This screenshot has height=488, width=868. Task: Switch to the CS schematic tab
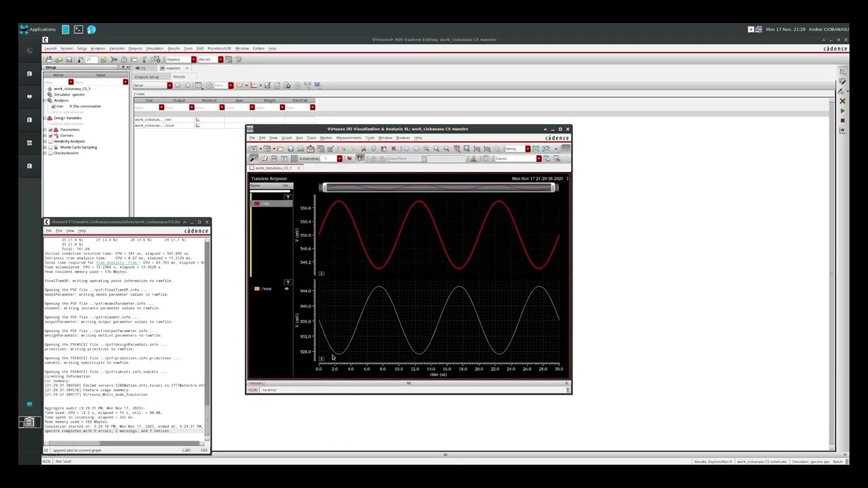tap(142, 68)
